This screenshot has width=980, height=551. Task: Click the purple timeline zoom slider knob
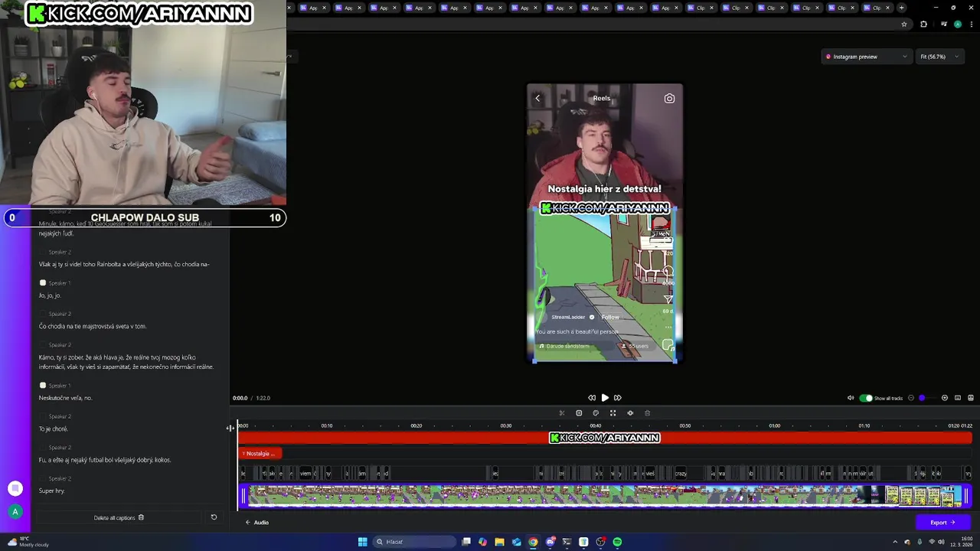point(922,398)
